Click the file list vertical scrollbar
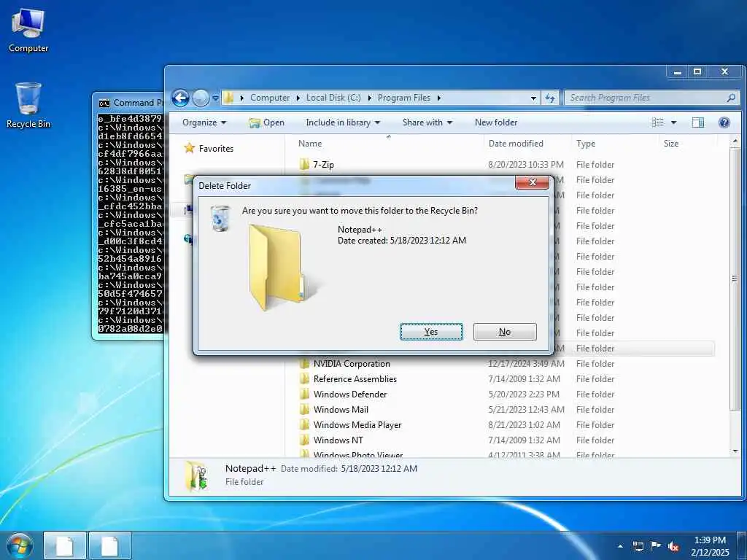 point(735,279)
